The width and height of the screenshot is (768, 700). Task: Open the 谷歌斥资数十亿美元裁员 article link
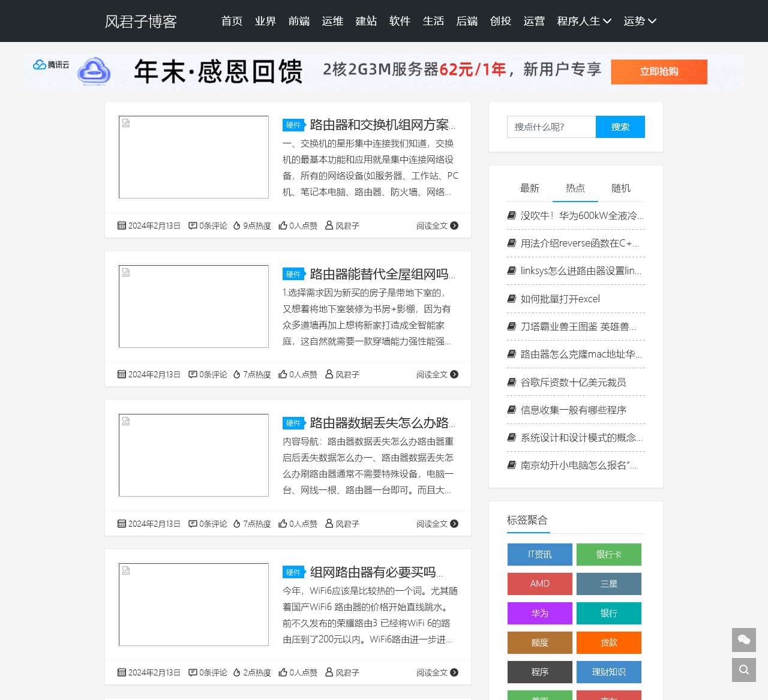573,382
